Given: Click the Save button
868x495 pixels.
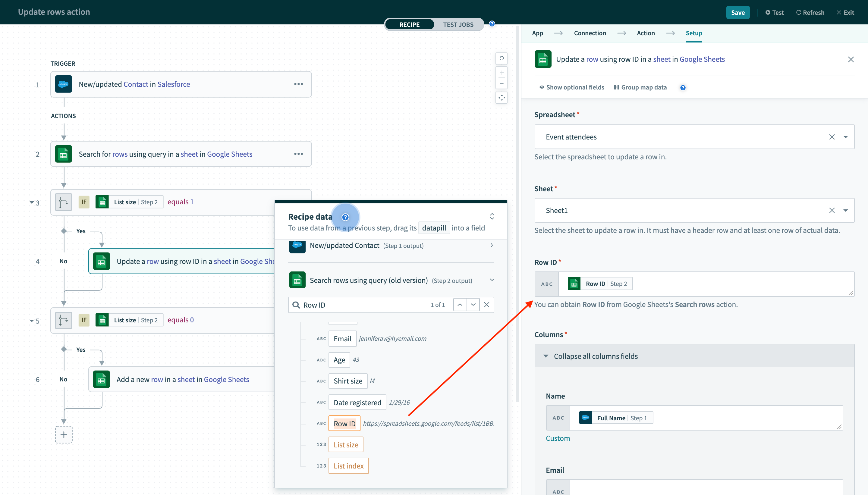Looking at the screenshot, I should [737, 13].
